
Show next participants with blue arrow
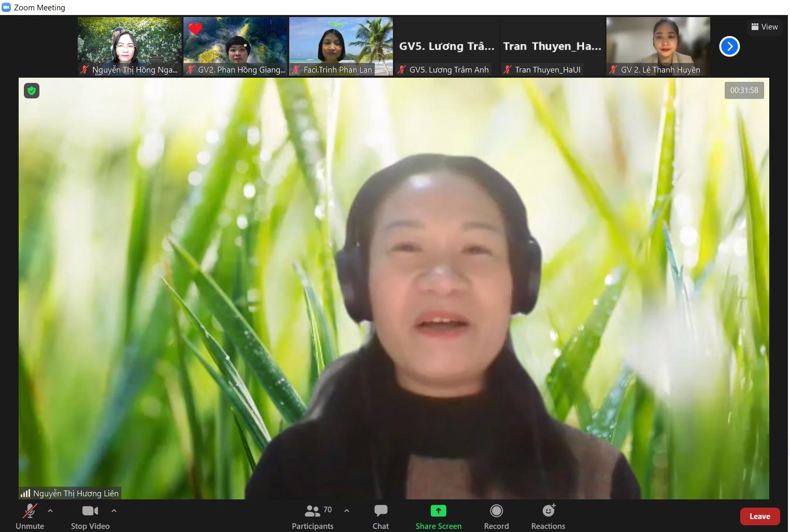click(729, 47)
